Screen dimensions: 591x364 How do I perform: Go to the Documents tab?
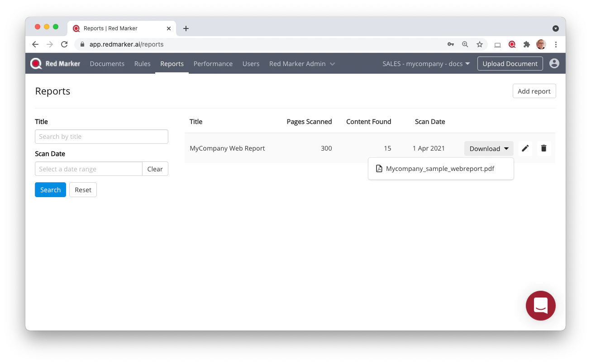(x=107, y=64)
